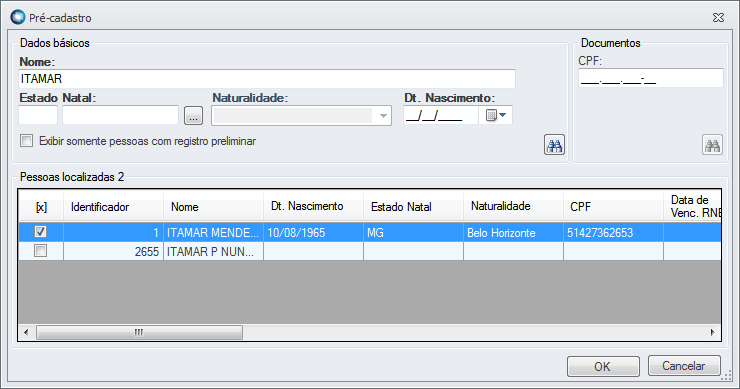The height and width of the screenshot is (389, 740).
Task: Click the Data de Venc. RNE column header
Action: [692, 206]
